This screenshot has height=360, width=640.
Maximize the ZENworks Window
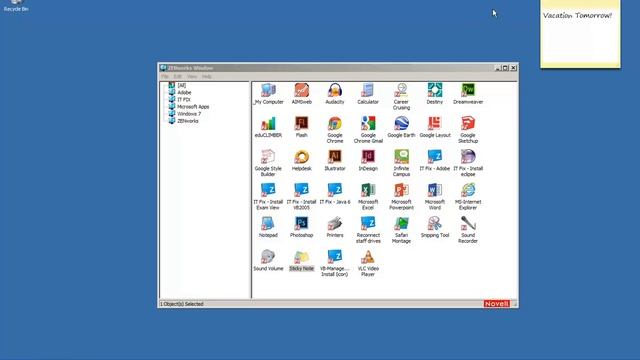click(505, 68)
